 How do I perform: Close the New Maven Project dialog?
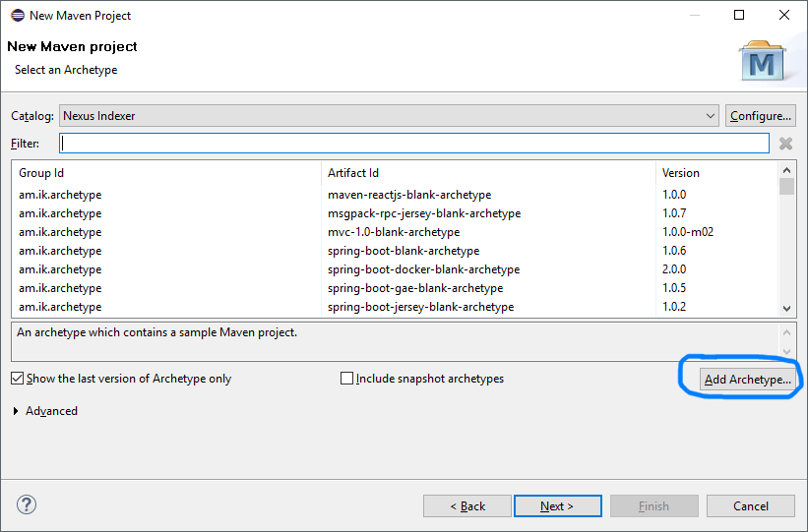point(783,15)
